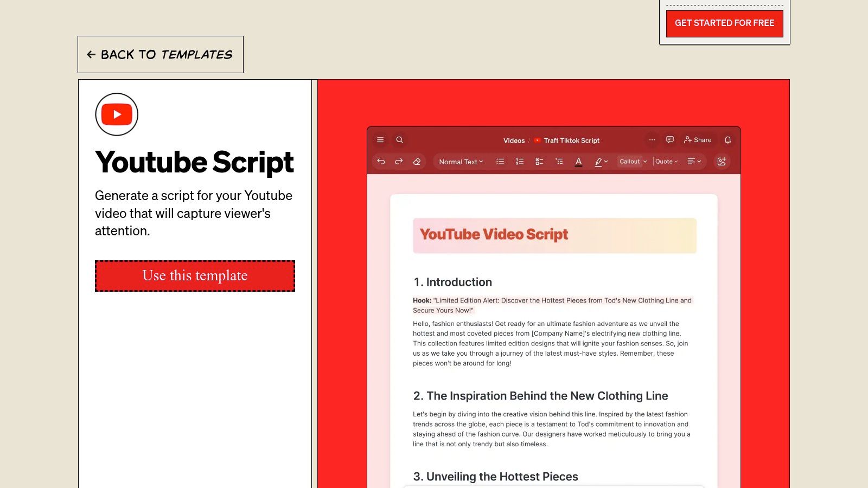Toggle bulleted list formatting
This screenshot has height=488, width=868.
[x=500, y=162]
